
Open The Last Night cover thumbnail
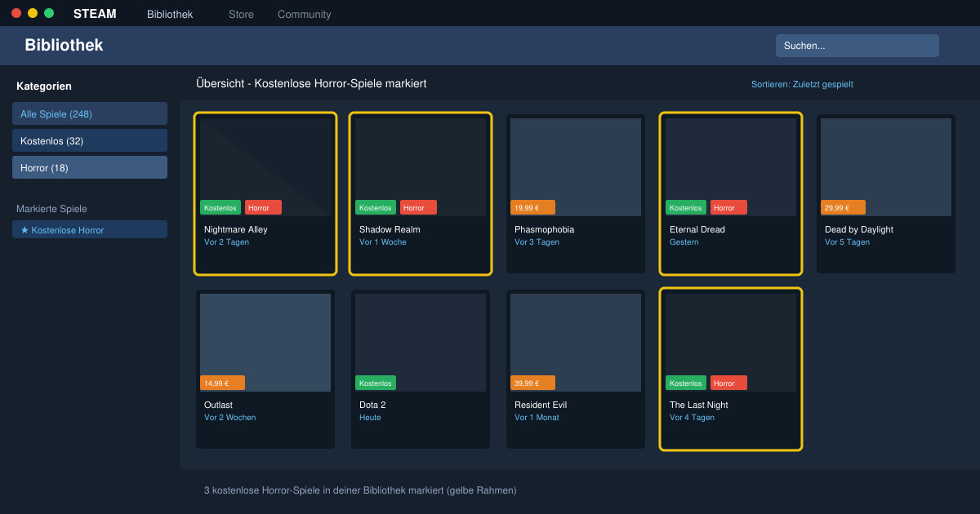731,343
